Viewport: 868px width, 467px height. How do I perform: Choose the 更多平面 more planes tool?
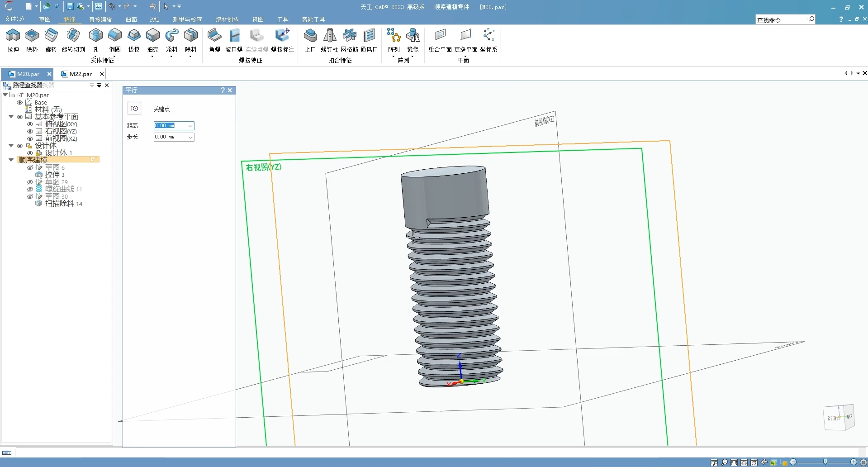coord(466,40)
